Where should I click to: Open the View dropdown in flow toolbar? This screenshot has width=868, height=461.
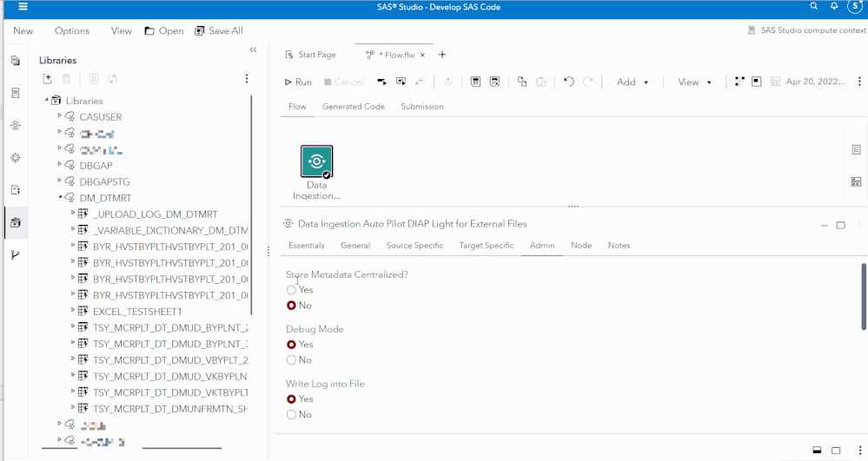(x=694, y=82)
